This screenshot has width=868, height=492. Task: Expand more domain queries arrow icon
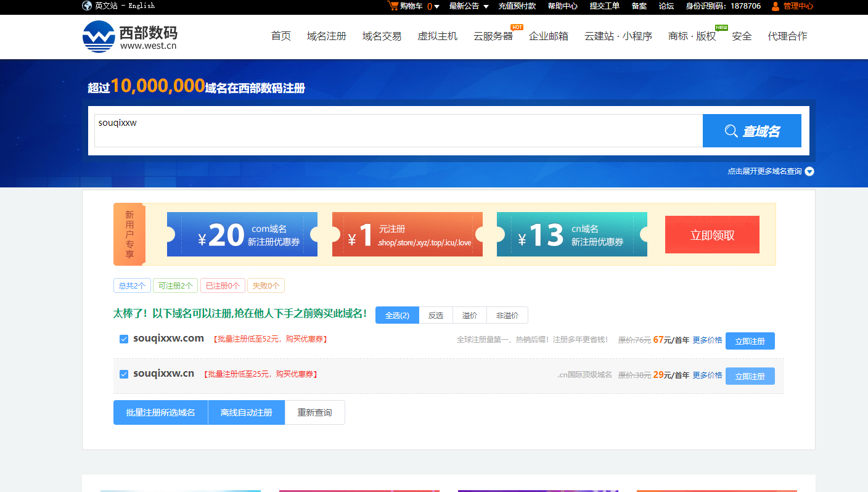tap(809, 171)
